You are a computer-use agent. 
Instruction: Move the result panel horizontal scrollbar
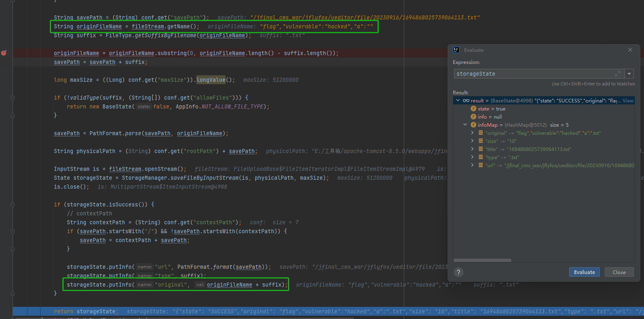click(482, 260)
